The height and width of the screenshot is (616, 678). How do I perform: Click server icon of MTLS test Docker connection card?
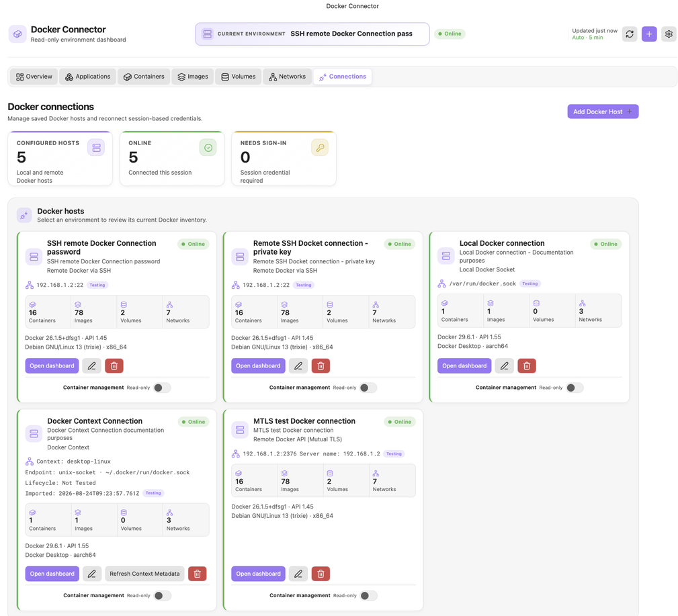tap(239, 429)
